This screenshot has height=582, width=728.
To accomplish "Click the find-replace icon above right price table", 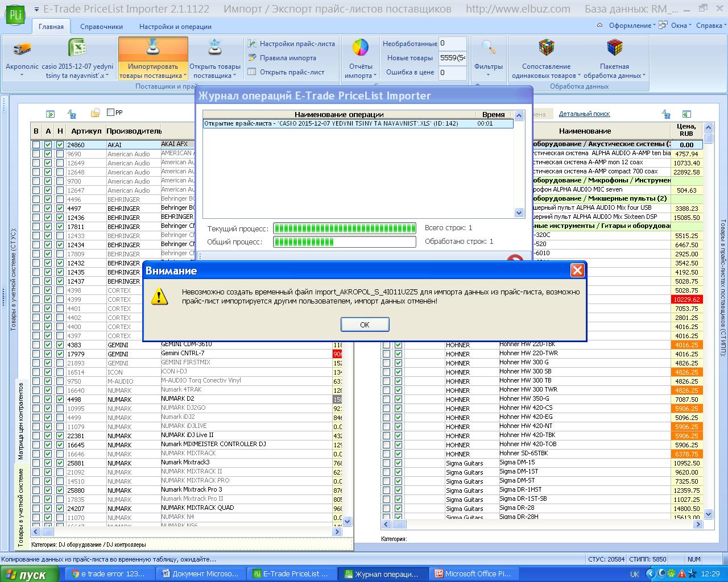I will tap(665, 114).
